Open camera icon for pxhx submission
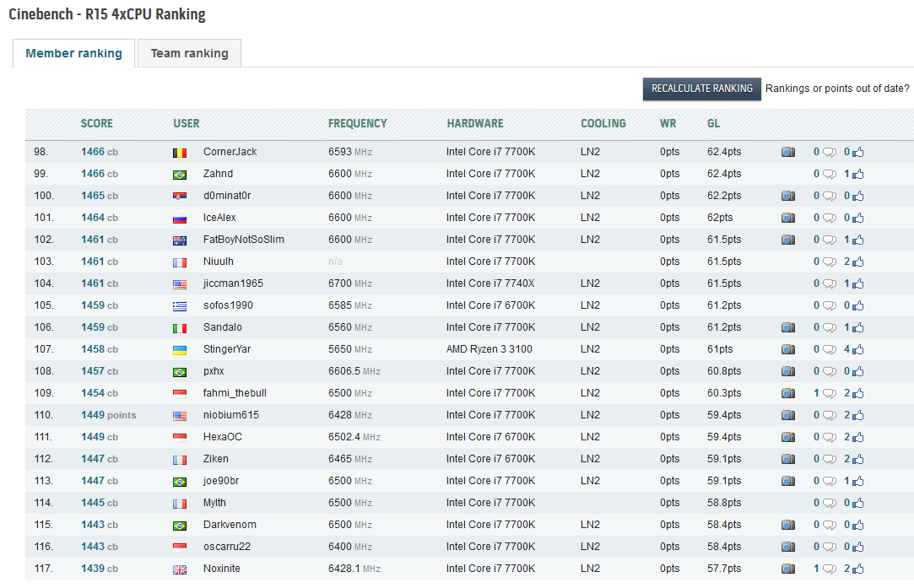Viewport: 914px width, 588px height. tap(787, 372)
